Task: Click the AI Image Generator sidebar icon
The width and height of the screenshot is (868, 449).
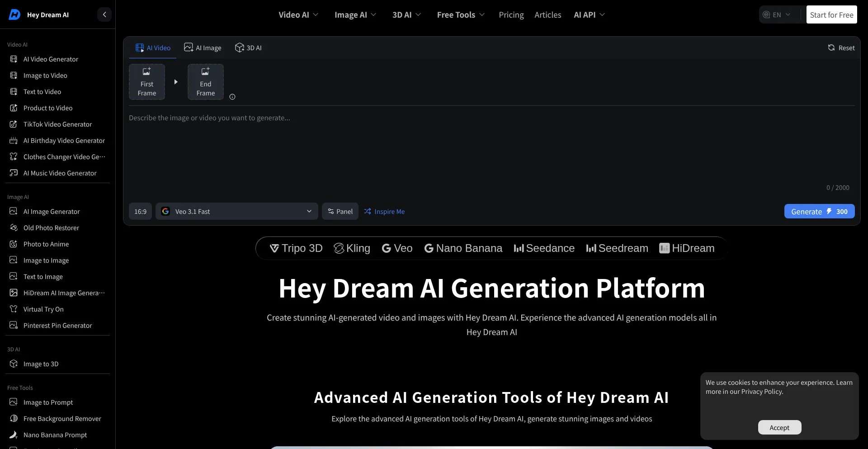Action: pos(14,212)
